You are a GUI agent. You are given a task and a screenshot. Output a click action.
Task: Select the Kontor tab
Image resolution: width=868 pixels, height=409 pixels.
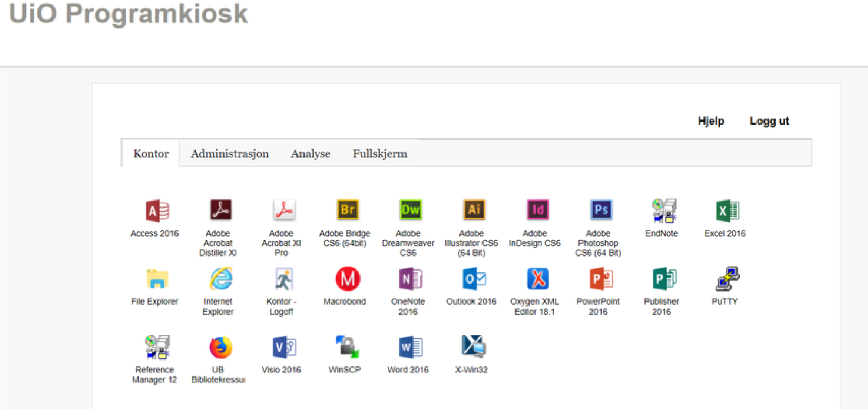click(151, 153)
